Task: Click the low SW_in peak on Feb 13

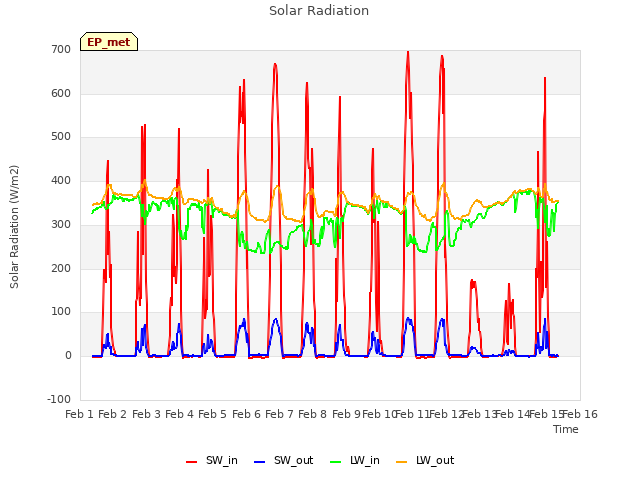Action: pyautogui.click(x=472, y=281)
